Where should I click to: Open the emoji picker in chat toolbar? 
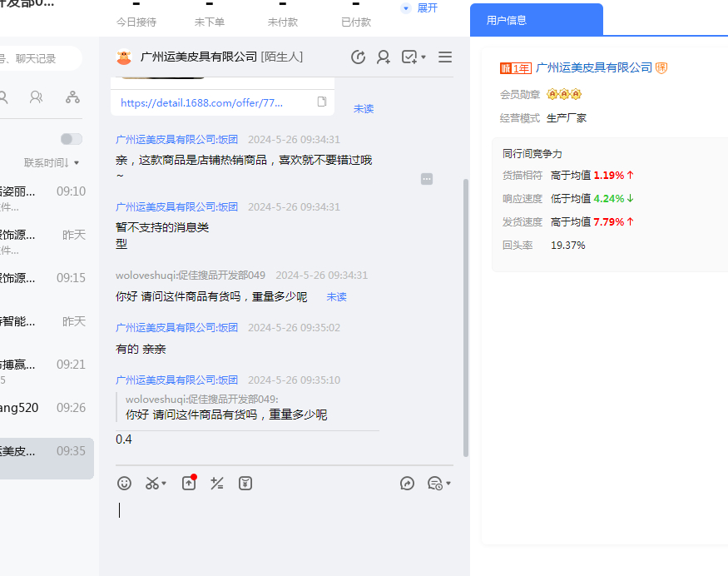(x=124, y=483)
